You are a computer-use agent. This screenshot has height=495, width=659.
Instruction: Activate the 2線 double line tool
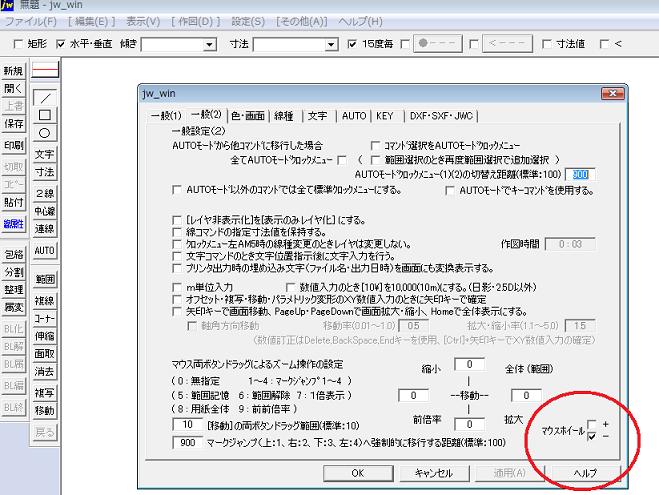coord(45,193)
